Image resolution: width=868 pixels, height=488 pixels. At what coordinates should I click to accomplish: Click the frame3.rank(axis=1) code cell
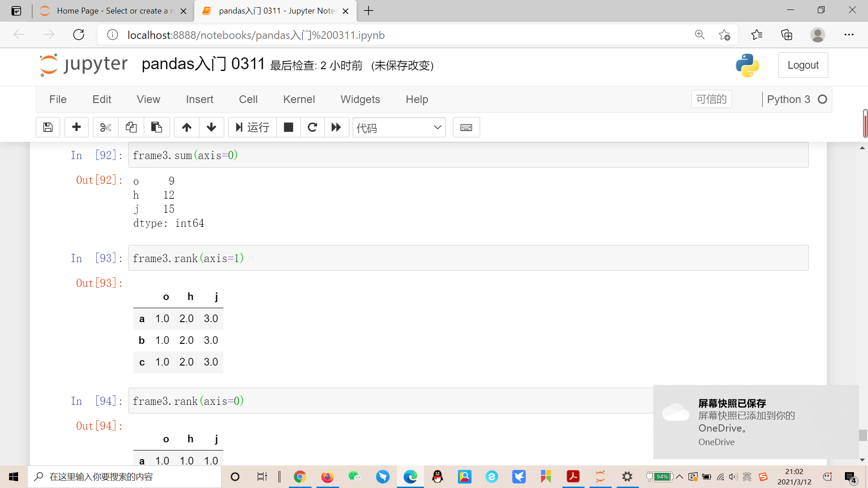pos(468,258)
